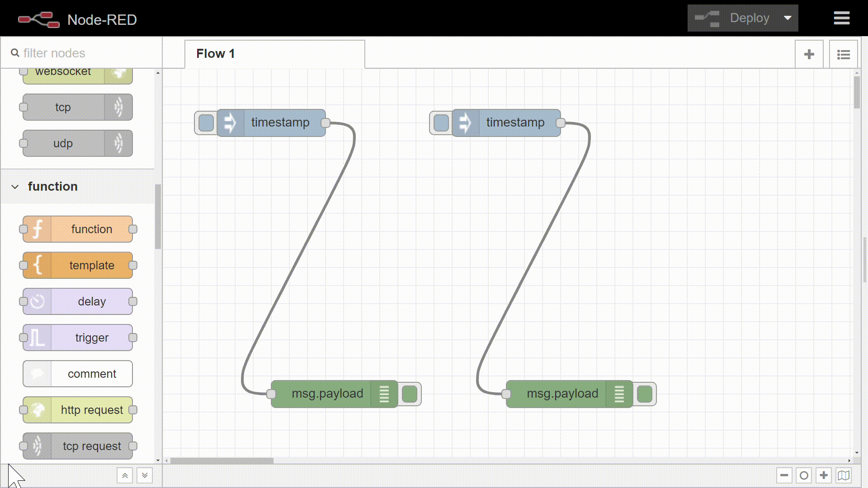Select the function node in palette

[x=78, y=229]
